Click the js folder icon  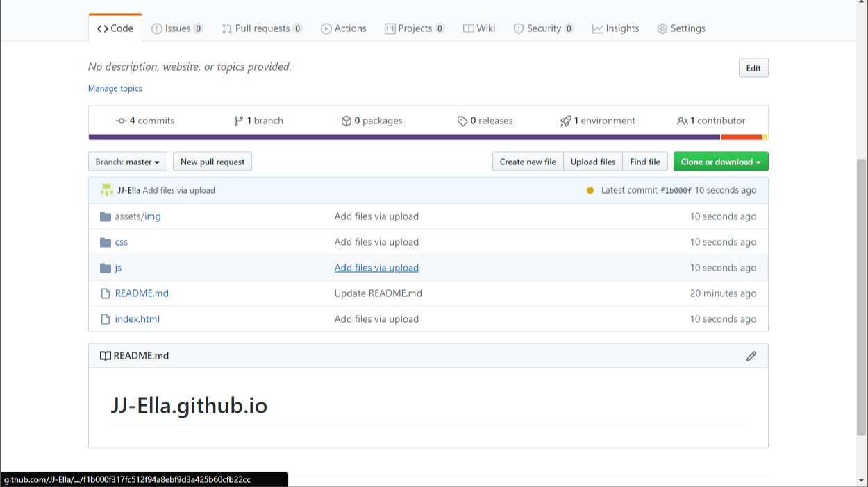106,268
